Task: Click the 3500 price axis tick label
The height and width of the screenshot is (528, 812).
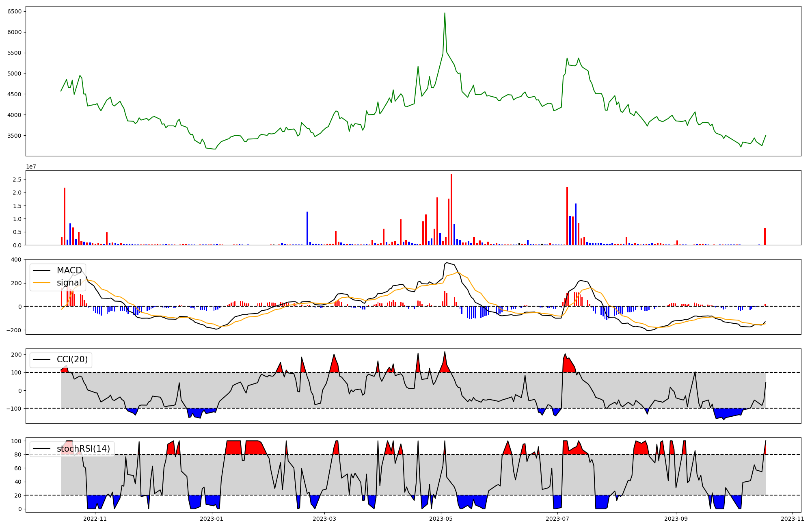Action: 15,136
